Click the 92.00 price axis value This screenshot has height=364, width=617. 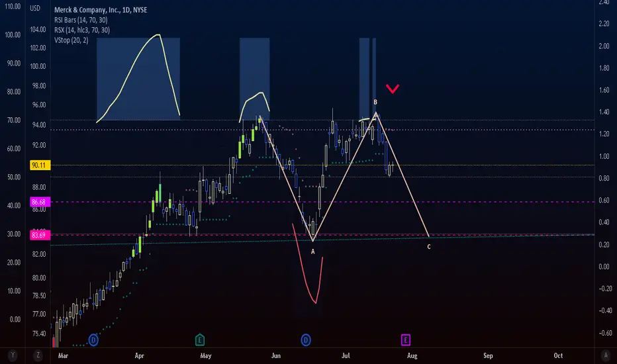click(38, 145)
